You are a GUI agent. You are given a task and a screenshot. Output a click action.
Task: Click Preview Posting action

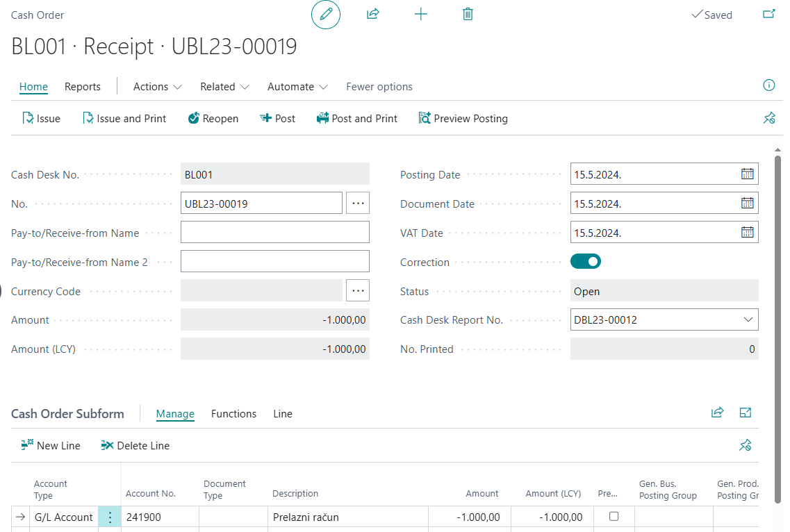point(463,118)
